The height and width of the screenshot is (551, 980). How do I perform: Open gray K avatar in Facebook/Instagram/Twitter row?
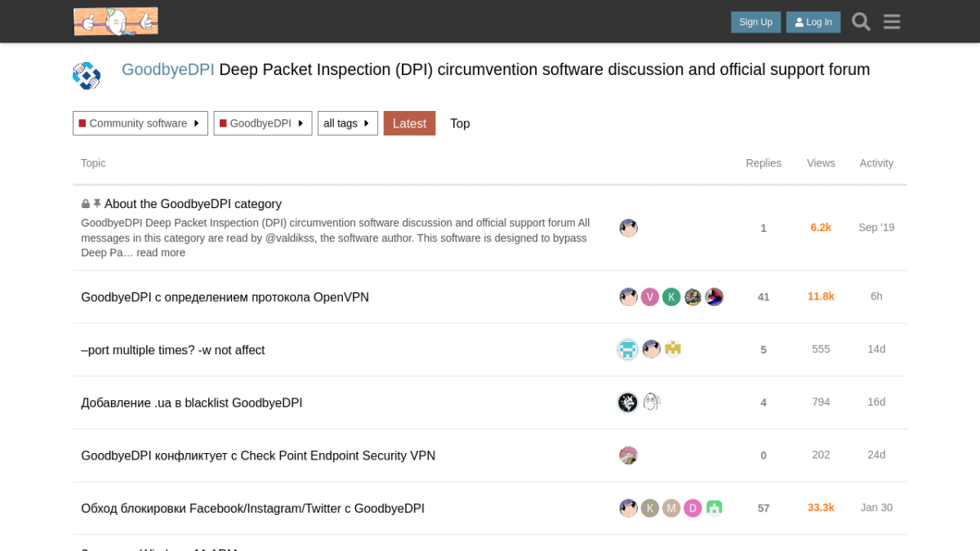coord(650,509)
